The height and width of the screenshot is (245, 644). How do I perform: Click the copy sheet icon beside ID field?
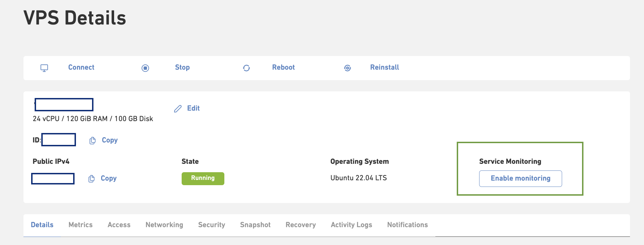click(92, 140)
